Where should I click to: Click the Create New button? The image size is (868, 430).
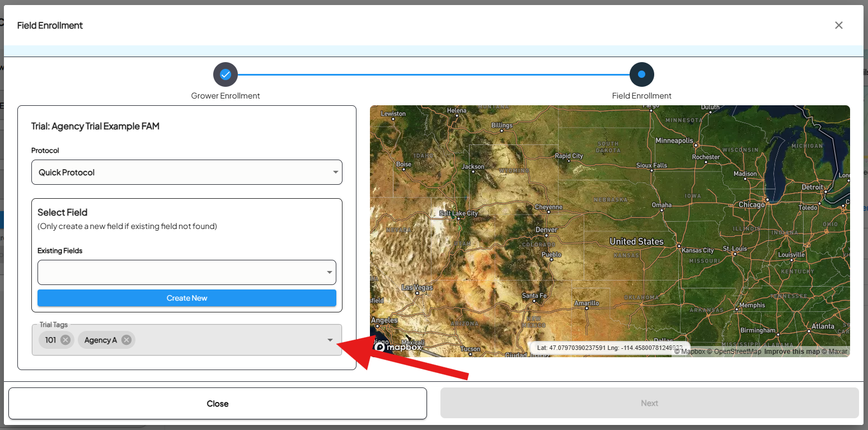coord(187,298)
